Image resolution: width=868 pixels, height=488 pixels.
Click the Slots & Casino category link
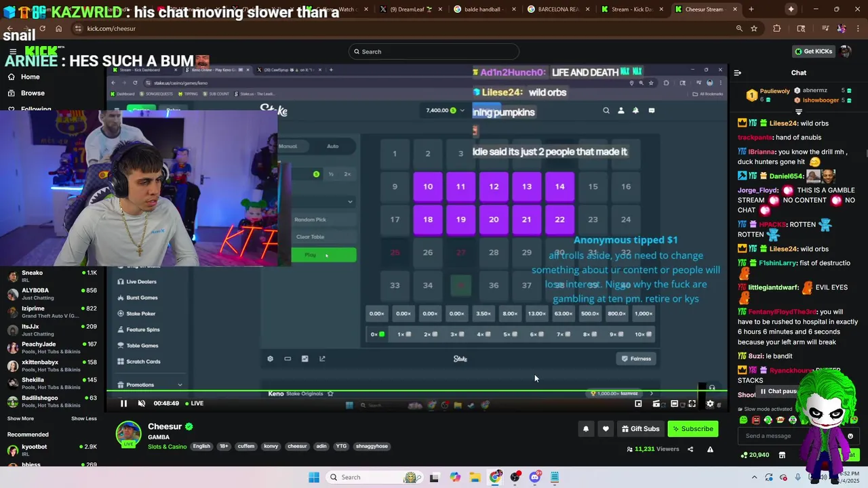[x=167, y=446]
